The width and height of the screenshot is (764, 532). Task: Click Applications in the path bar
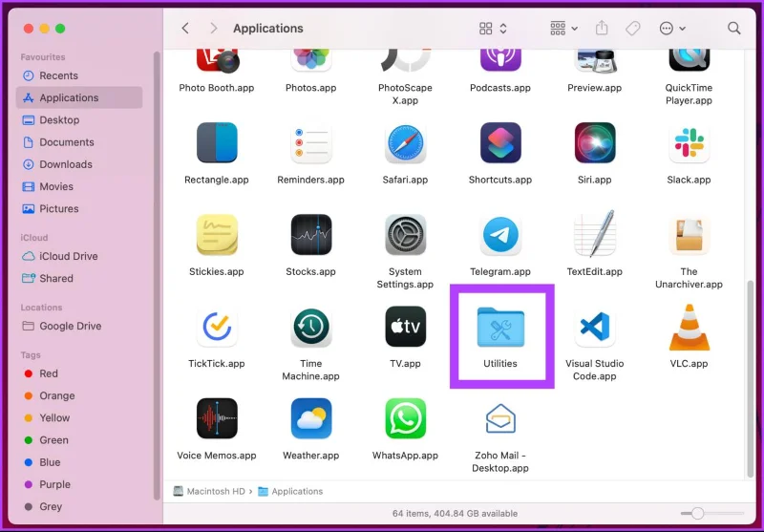(290, 491)
